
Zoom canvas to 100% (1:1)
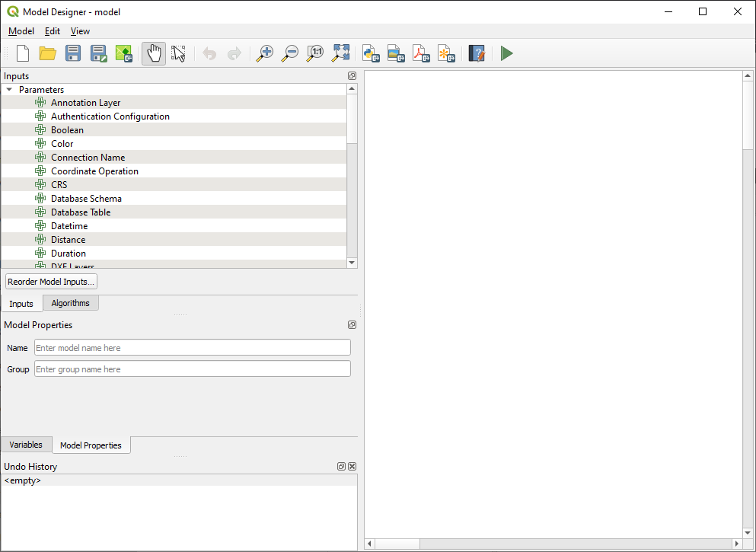(x=314, y=53)
